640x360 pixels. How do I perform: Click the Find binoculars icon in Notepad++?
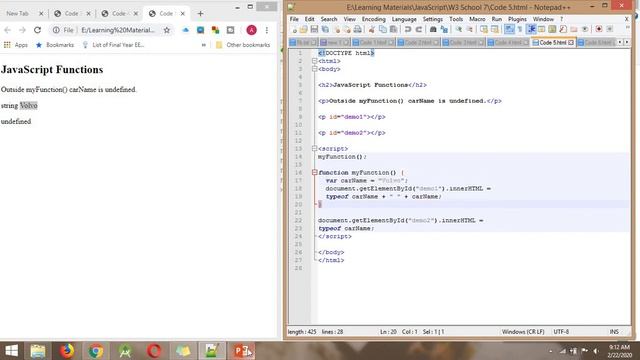tap(433, 29)
